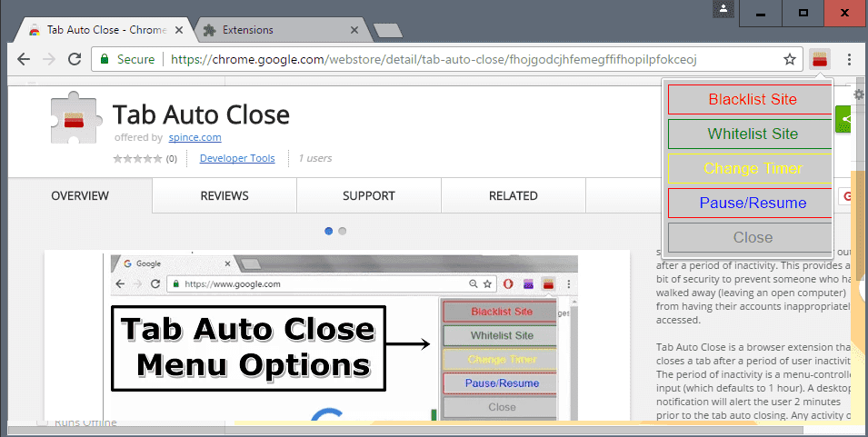This screenshot has width=868, height=437.
Task: Bookmark this page with the star icon
Action: coord(790,59)
